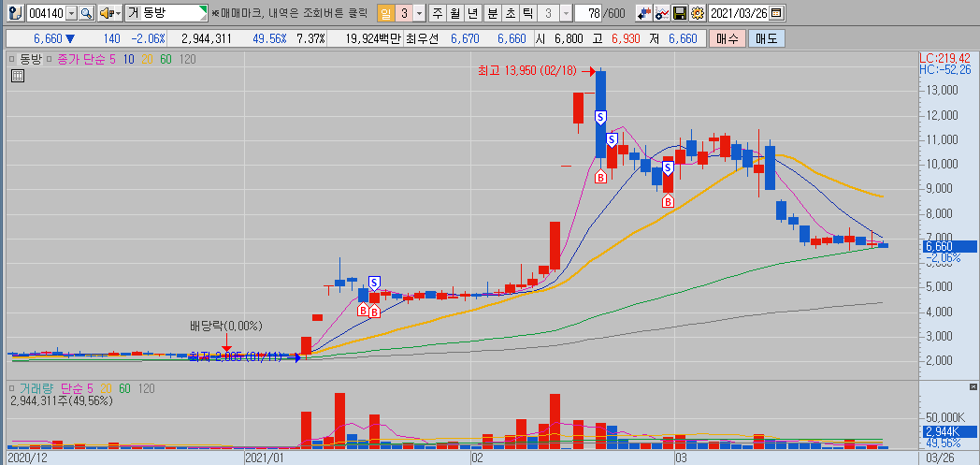The width and height of the screenshot is (980, 465).
Task: Click the stock name field 동방
Action: [x=166, y=12]
